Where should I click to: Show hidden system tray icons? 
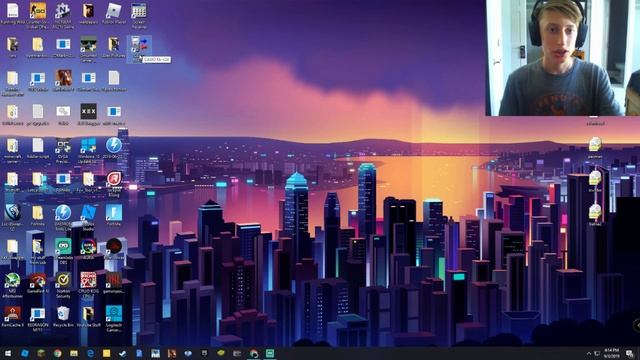click(x=589, y=353)
